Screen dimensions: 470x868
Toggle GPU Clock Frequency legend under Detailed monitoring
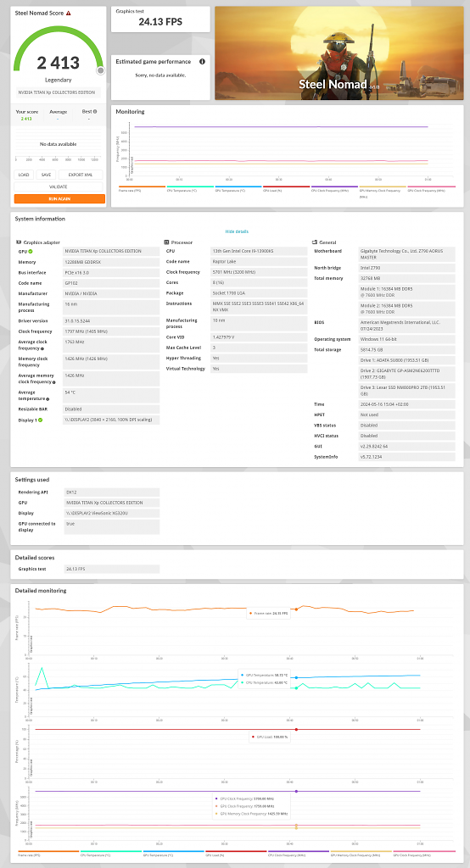[424, 854]
